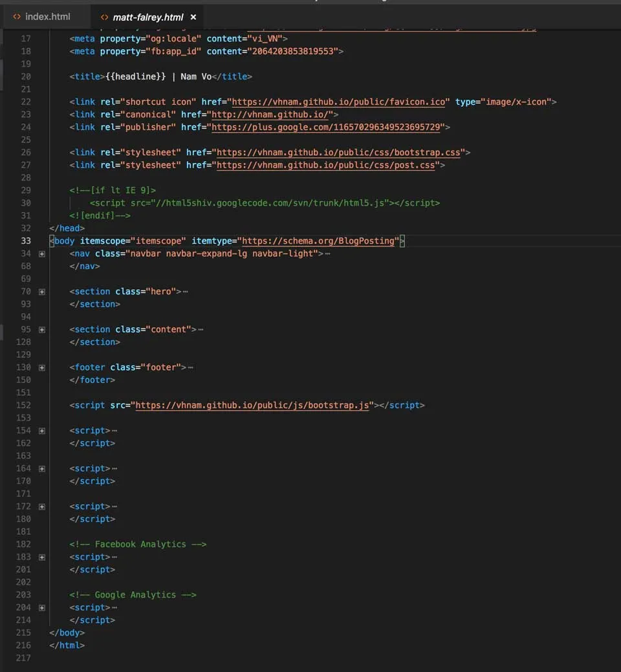Expand the content section fold on line 95
The image size is (621, 672).
click(42, 330)
